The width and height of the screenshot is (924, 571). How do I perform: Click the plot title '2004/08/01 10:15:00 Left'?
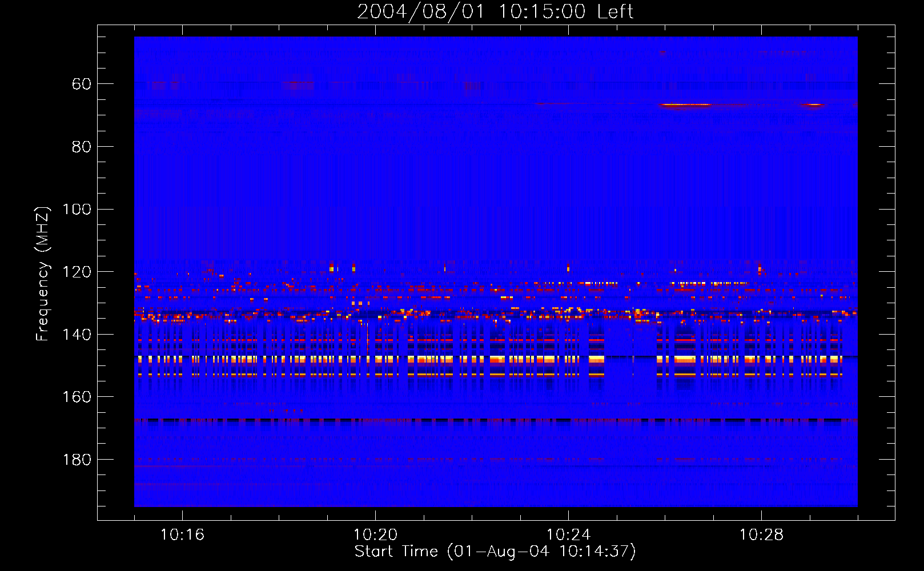[x=495, y=11]
